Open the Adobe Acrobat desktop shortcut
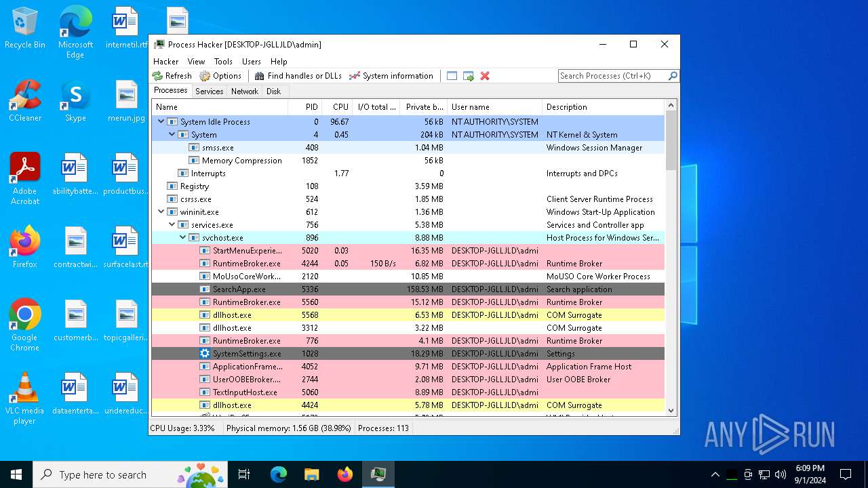This screenshot has height=488, width=868. (x=25, y=179)
